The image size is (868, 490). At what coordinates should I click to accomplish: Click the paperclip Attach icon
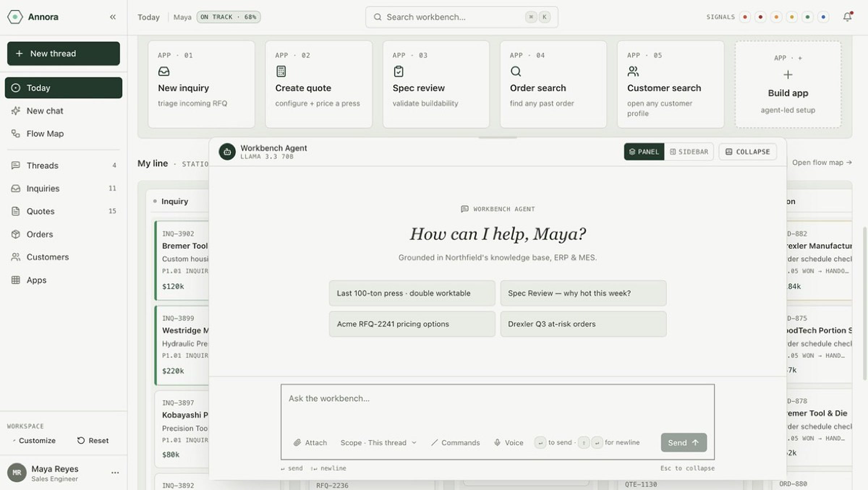click(297, 443)
